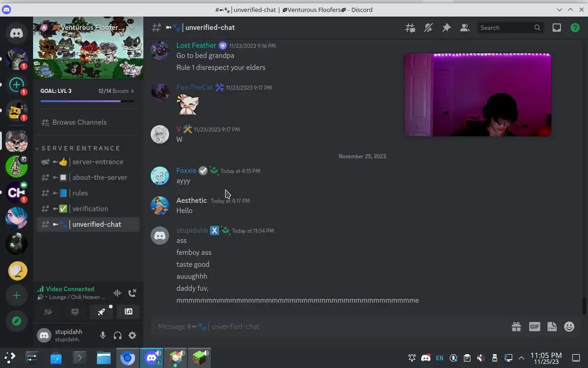Click the FinnTheCat username

(x=195, y=87)
